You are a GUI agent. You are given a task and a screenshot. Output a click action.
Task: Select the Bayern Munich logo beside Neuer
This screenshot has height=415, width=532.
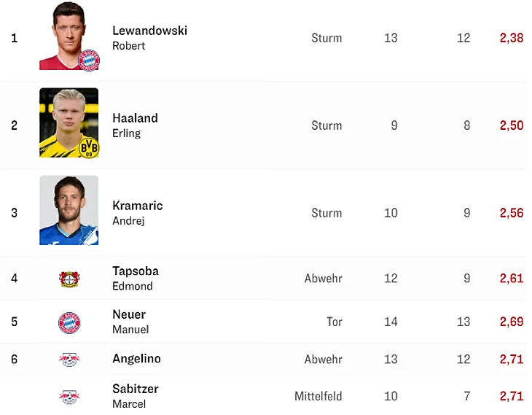coord(69,322)
